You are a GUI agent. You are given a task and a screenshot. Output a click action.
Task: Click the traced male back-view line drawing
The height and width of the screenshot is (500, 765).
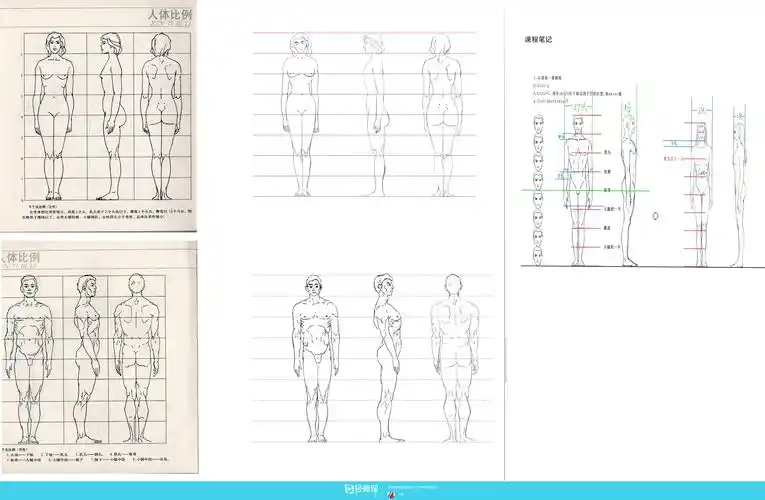tap(454, 358)
